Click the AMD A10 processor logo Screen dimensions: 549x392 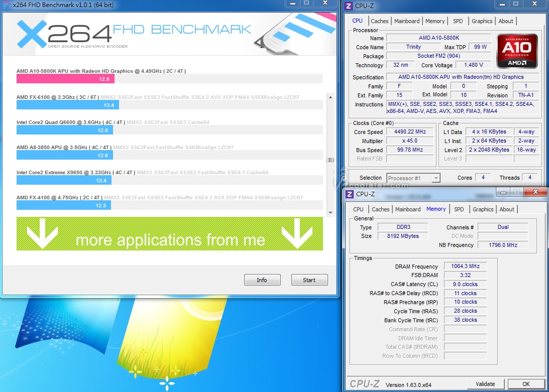[x=517, y=51]
